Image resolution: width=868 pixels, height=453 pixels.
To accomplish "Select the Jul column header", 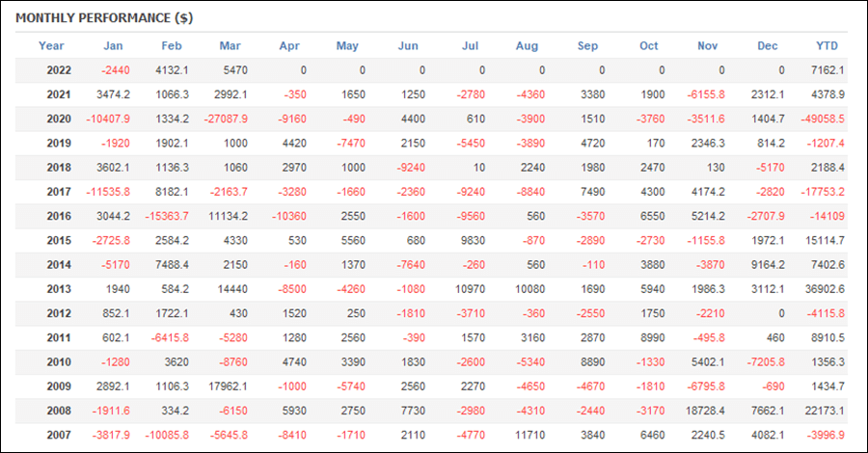I will (470, 46).
